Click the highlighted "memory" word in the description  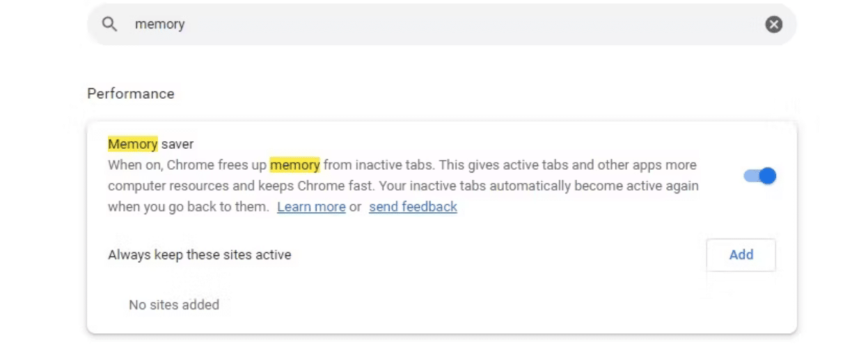point(295,165)
